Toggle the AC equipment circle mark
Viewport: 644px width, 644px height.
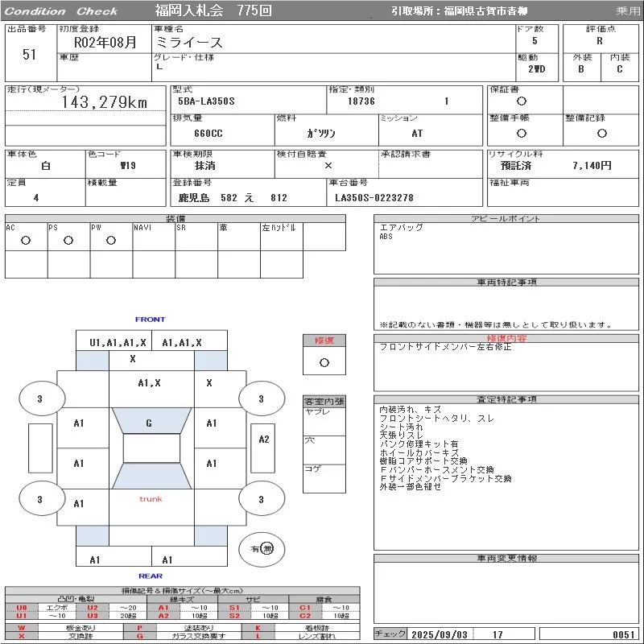[x=26, y=241]
